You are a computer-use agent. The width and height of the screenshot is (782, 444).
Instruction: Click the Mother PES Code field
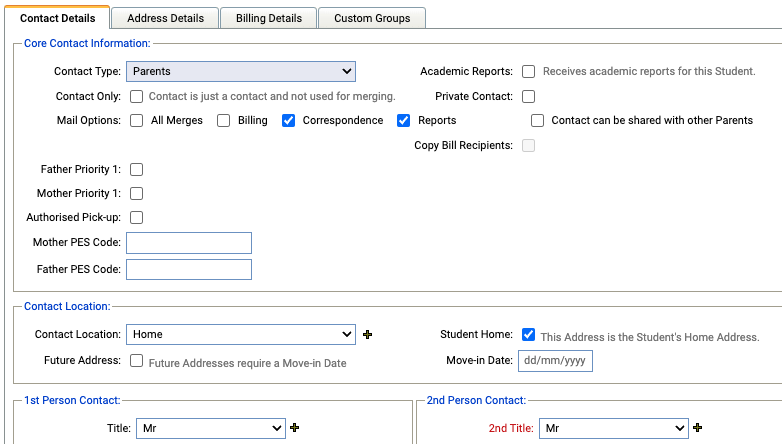coord(189,243)
